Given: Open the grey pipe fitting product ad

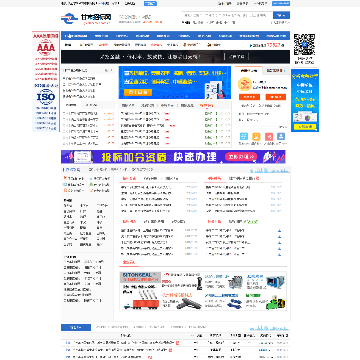Looking at the screenshot, I should pyautogui.click(x=182, y=301).
